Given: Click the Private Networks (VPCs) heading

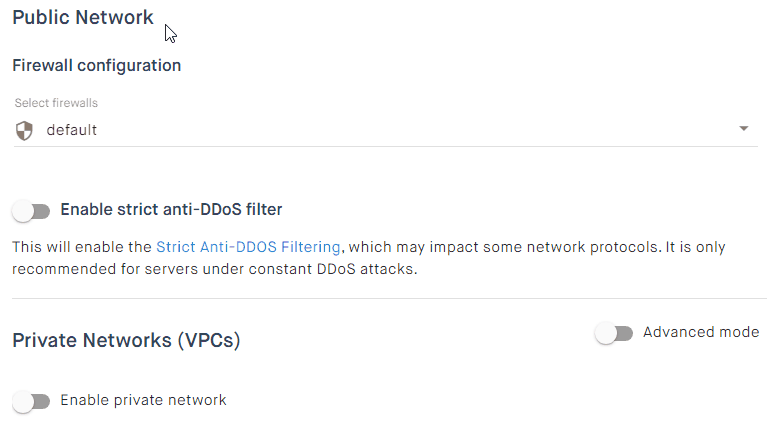Looking at the screenshot, I should [x=126, y=340].
